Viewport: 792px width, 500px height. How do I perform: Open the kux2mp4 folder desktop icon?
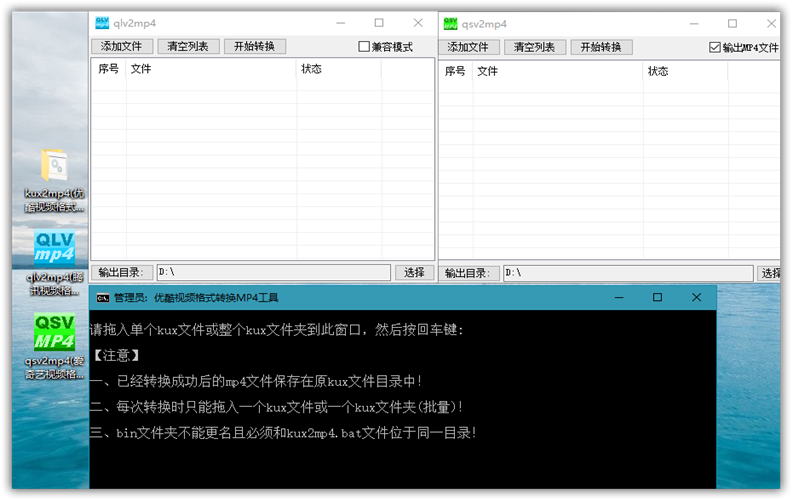(54, 167)
